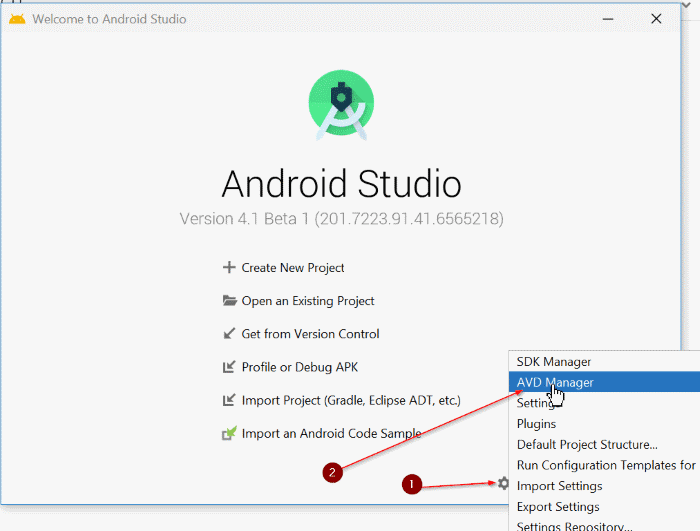Select Profile or Debug APK
The image size is (700, 531).
click(300, 367)
